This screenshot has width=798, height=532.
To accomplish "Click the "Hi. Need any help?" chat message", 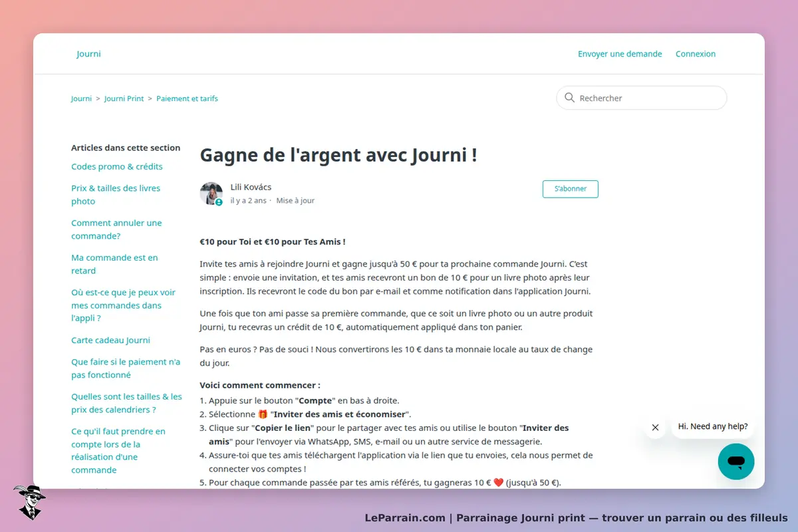I will (x=713, y=426).
